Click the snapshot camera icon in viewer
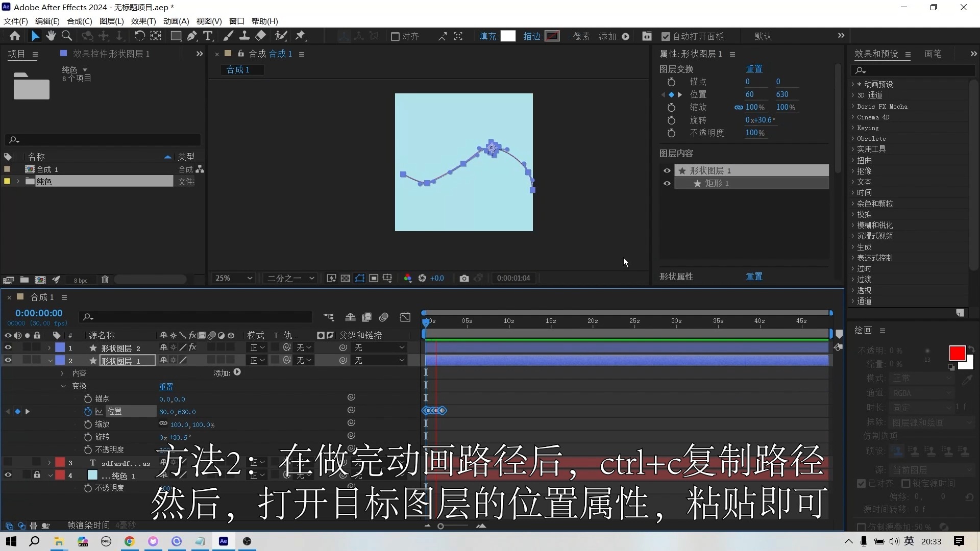This screenshot has height=551, width=980. [x=464, y=278]
